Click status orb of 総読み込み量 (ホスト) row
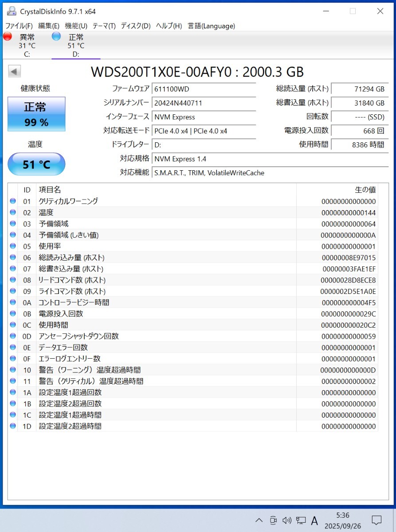Image resolution: width=396 pixels, height=532 pixels. click(13, 258)
